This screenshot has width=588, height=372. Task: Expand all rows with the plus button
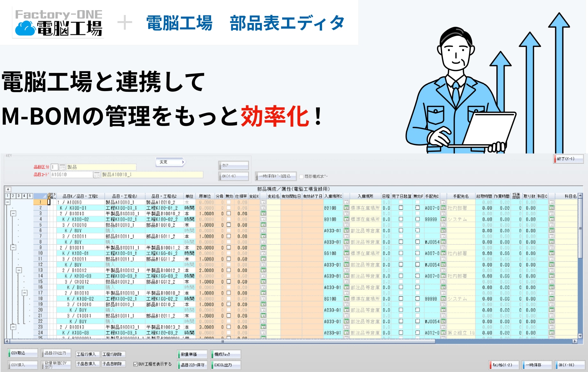click(8, 189)
